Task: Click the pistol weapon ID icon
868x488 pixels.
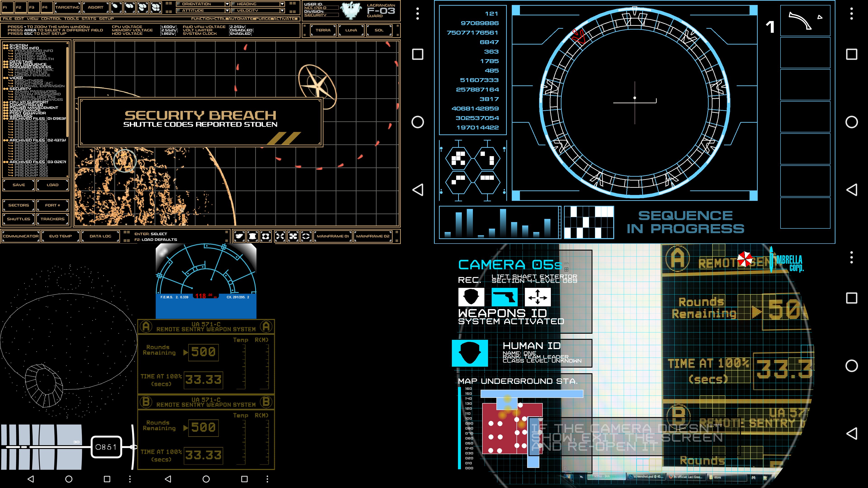Action: point(504,297)
